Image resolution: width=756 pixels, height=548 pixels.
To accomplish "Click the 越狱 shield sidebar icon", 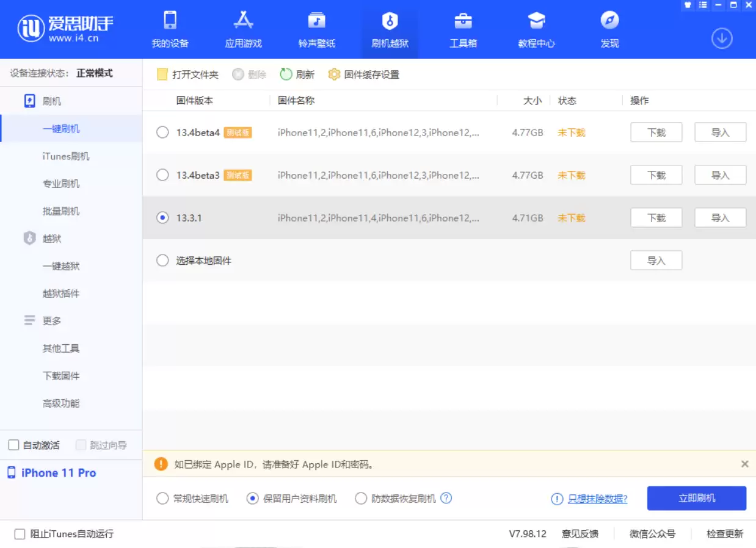I will [x=30, y=239].
